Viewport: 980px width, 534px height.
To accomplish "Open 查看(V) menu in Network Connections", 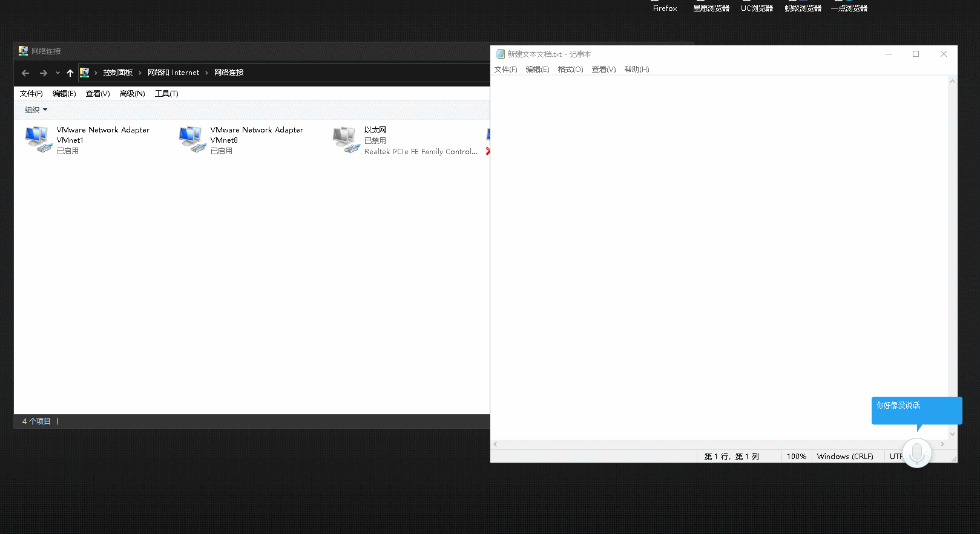I will click(x=97, y=94).
